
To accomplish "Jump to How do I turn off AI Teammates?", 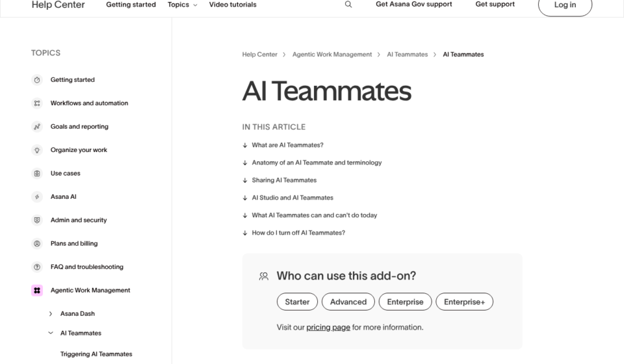I will [298, 233].
